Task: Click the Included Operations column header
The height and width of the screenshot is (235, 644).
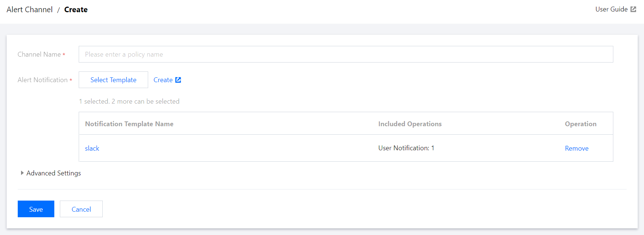Action: pos(410,124)
